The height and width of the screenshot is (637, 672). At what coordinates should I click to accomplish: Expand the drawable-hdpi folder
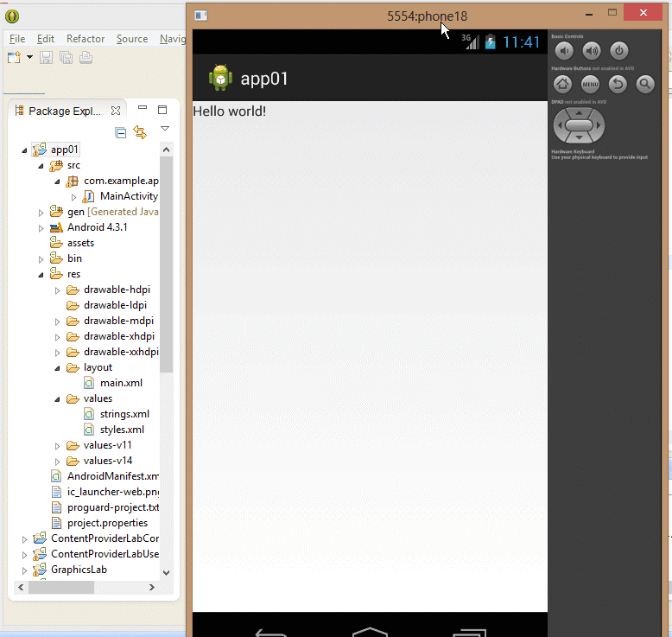[58, 290]
